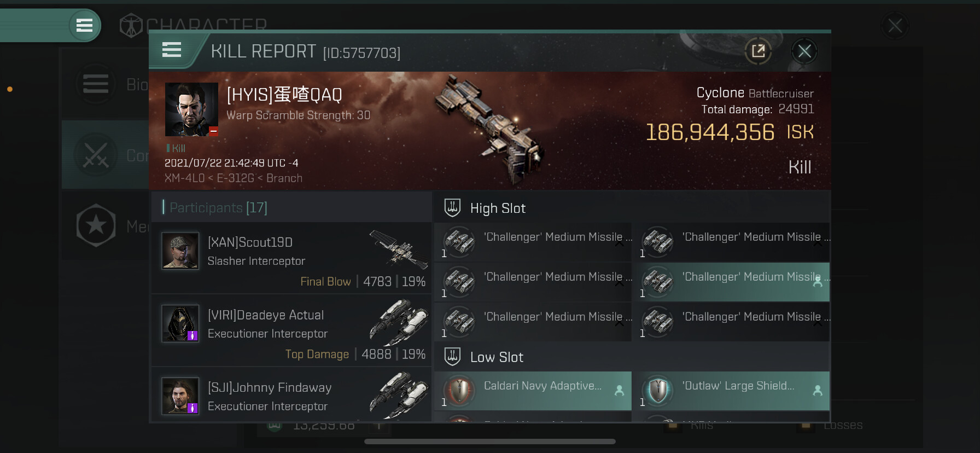Click the Low Slot section header icon
Screen dimensions: 980x453
point(452,357)
